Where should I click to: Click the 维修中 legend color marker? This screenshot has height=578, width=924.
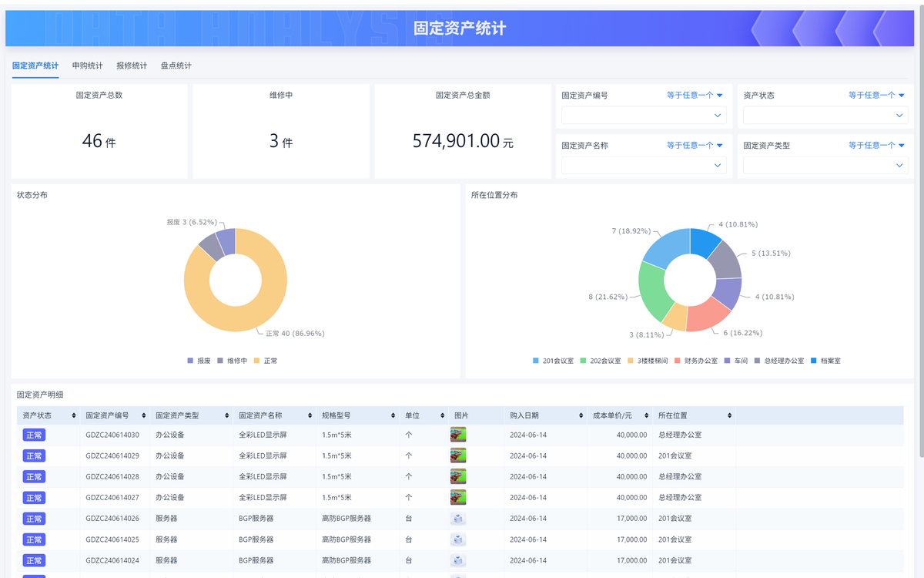point(221,360)
